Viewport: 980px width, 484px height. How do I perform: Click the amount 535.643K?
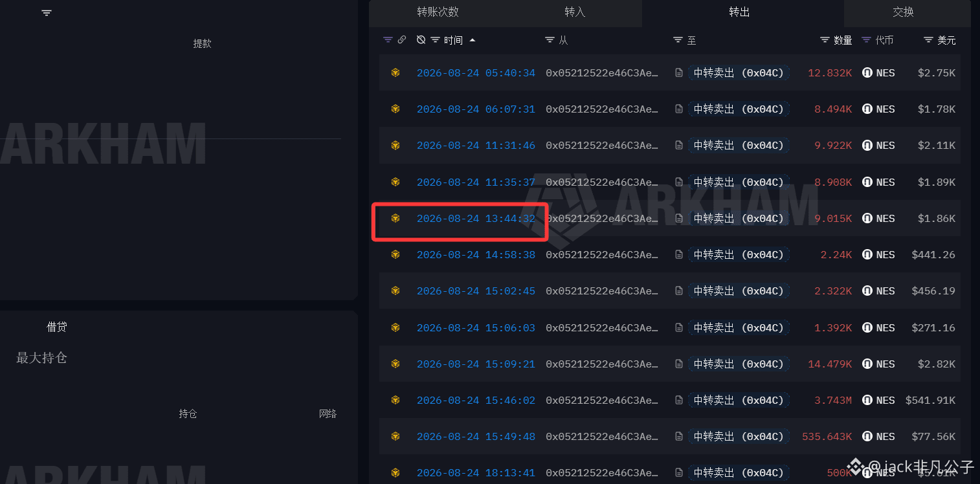point(827,437)
